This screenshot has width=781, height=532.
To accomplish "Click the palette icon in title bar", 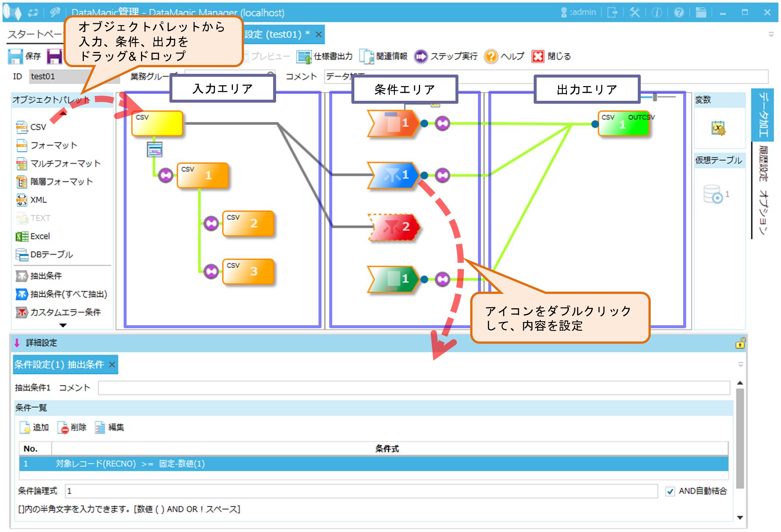I will (55, 13).
